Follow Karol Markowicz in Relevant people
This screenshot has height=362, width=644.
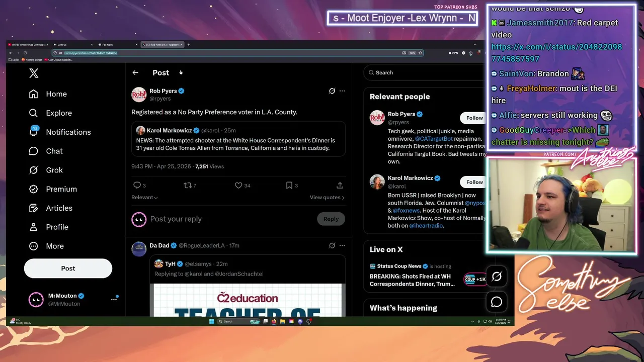(474, 183)
